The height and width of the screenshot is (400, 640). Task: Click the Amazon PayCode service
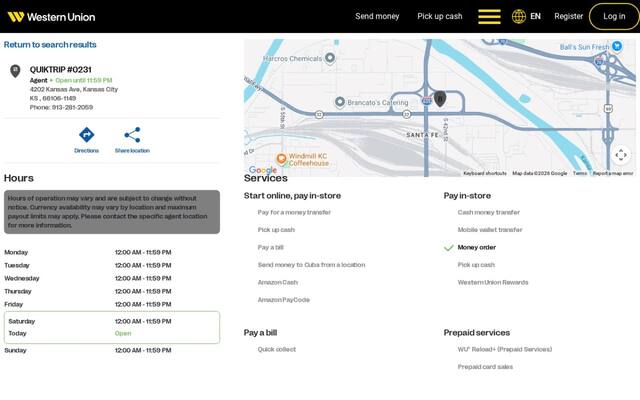point(284,300)
